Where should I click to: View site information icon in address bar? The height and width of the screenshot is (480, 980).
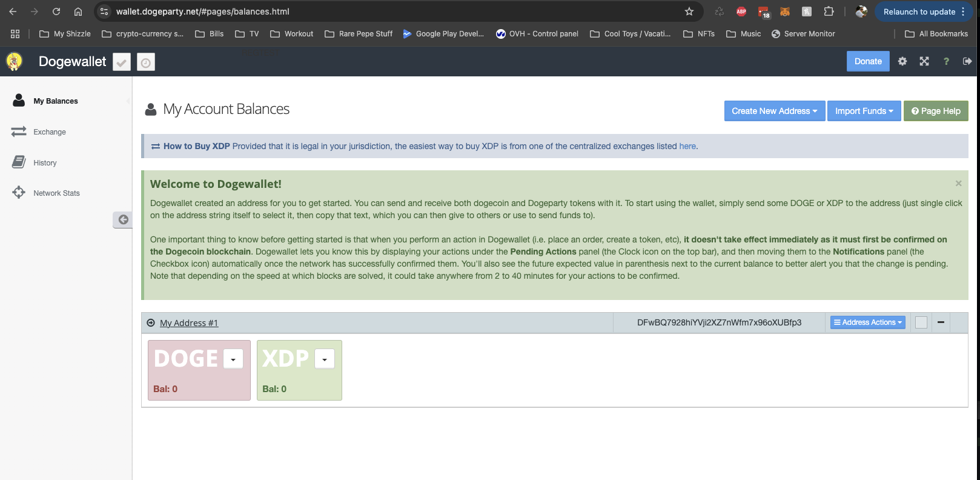(x=104, y=12)
